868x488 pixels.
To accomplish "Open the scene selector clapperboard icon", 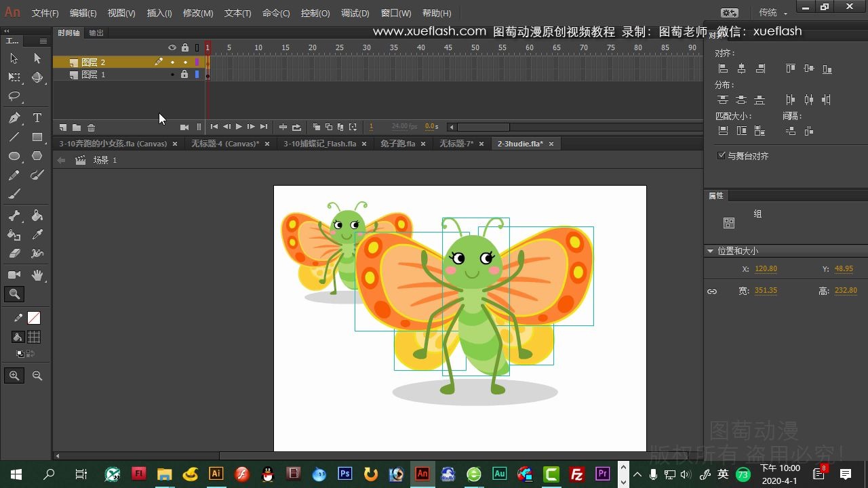I will (81, 161).
